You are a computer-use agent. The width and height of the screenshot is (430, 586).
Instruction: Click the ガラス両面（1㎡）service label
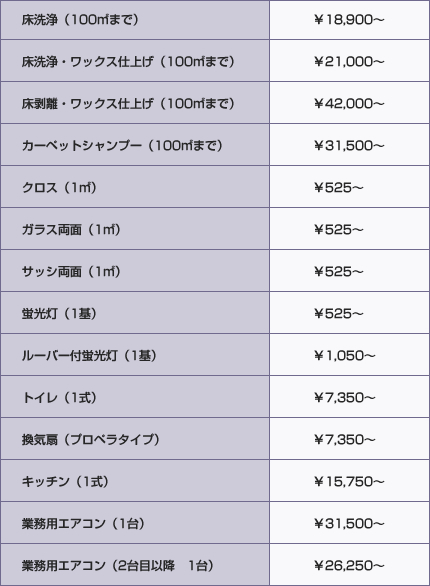pos(71,229)
